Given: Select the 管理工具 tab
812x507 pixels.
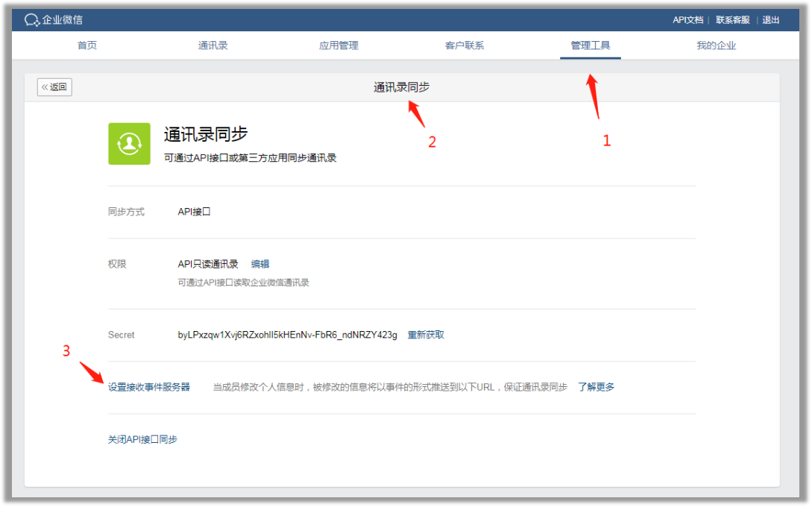Looking at the screenshot, I should (591, 45).
